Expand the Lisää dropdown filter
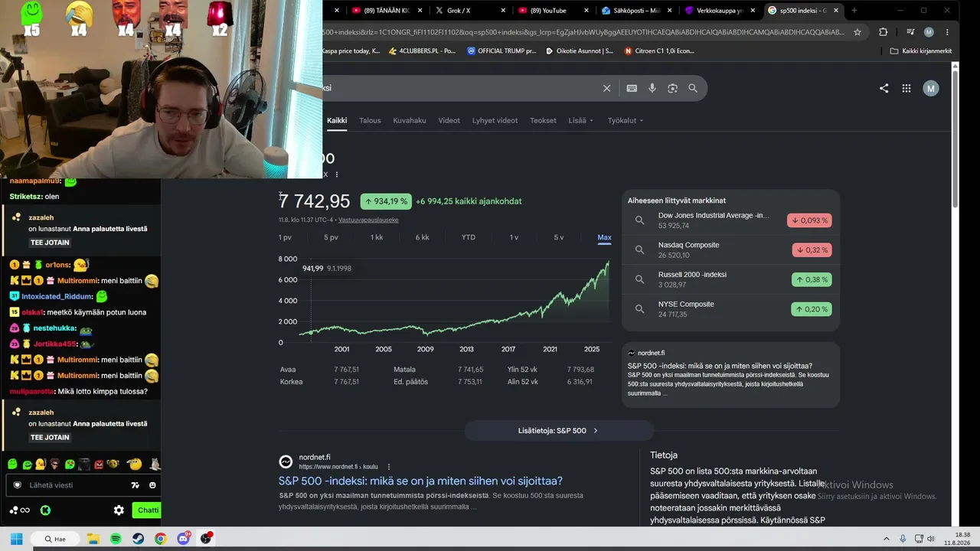The width and height of the screenshot is (980, 551). click(581, 120)
